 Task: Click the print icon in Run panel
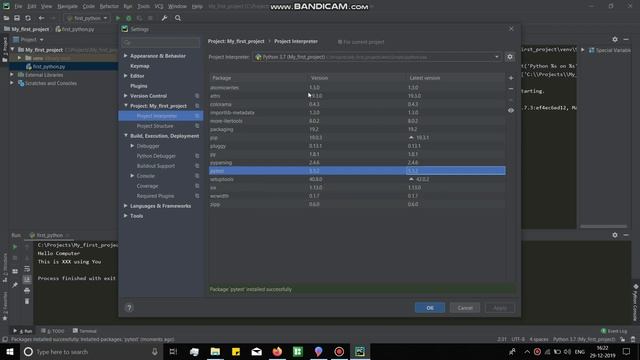27,290
